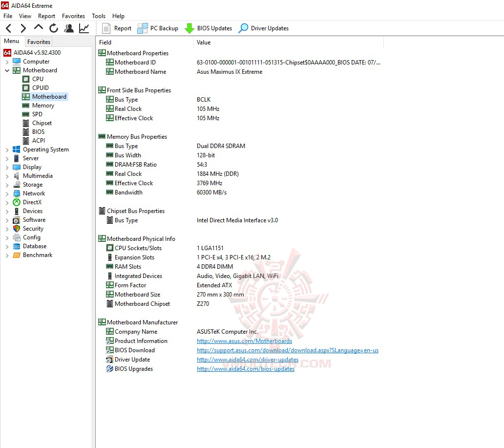This screenshot has height=448, width=504.
Task: Select the Motherboard Name row
Action: click(x=239, y=72)
